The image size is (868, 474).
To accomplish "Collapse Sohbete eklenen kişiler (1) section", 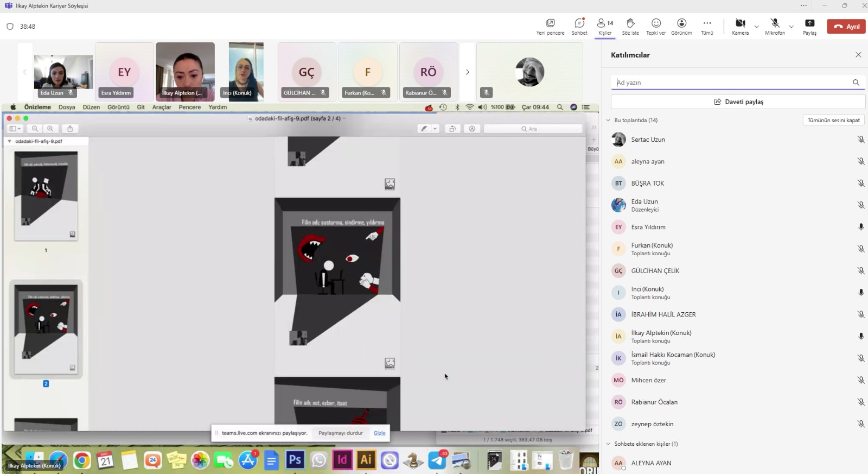I will click(x=608, y=444).
